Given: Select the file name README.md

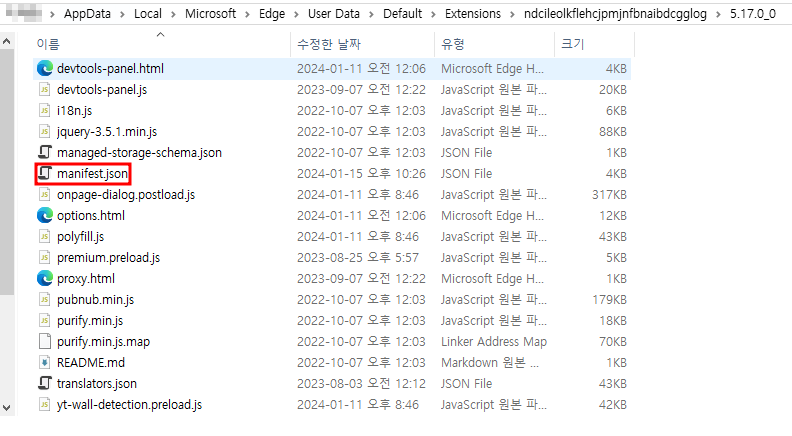Looking at the screenshot, I should coord(91,363).
